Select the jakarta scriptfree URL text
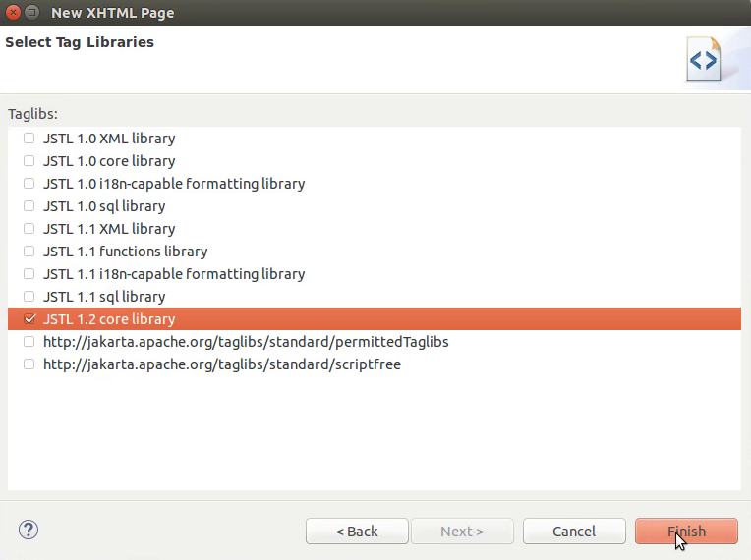Screen dimensions: 751x560 pyautogui.click(x=222, y=364)
